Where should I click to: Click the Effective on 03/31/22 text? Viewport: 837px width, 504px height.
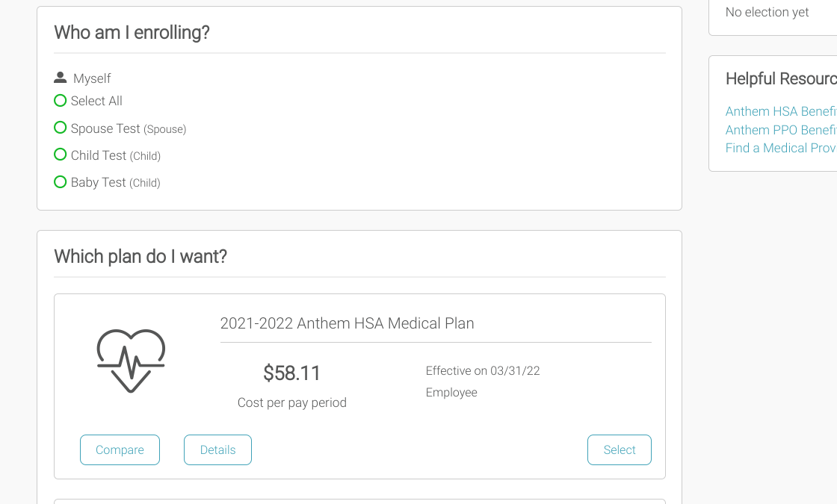[x=483, y=370]
